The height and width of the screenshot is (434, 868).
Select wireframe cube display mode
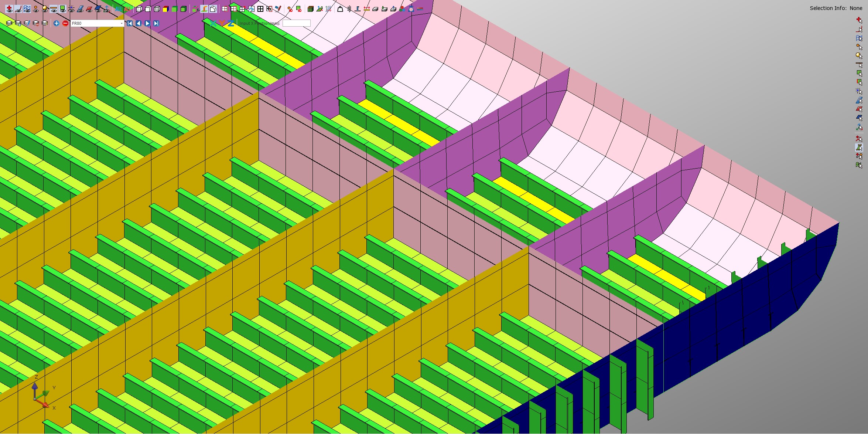coord(157,9)
